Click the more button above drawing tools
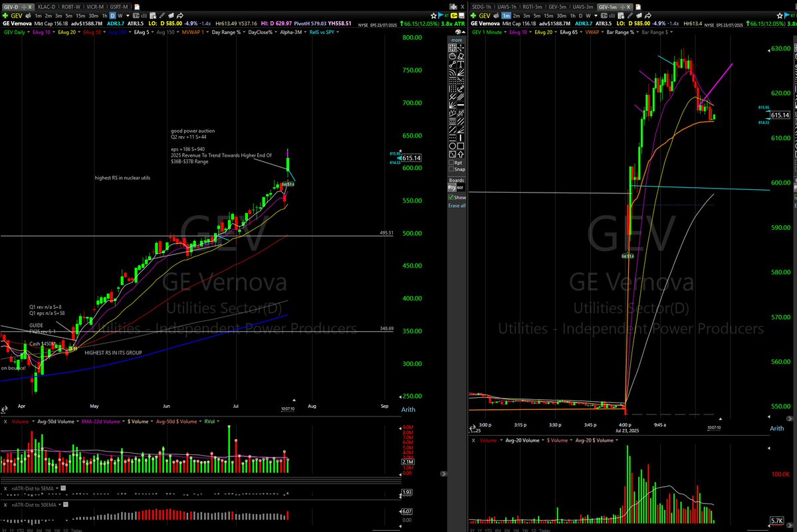797x532 pixels. coord(457,41)
